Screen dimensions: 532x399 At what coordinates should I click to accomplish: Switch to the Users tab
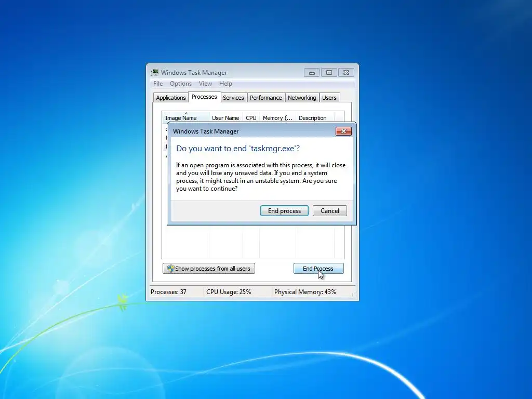329,98
